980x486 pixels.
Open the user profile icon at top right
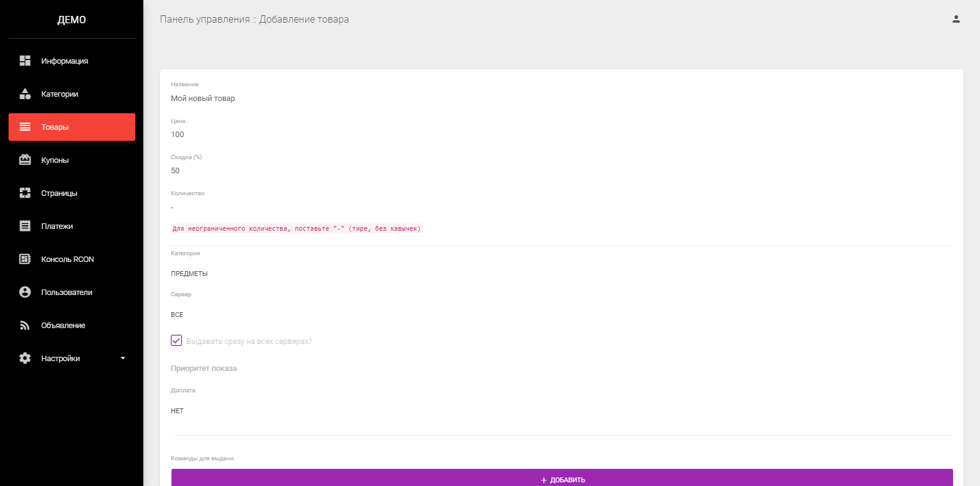[956, 19]
